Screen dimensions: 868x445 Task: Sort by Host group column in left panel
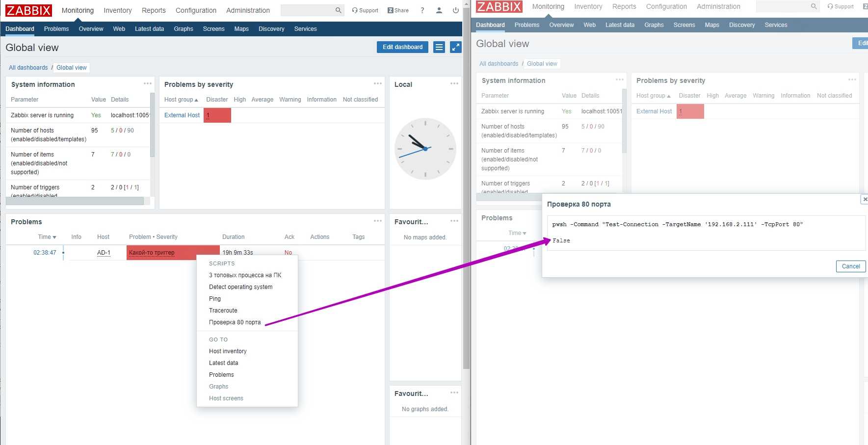(x=181, y=100)
